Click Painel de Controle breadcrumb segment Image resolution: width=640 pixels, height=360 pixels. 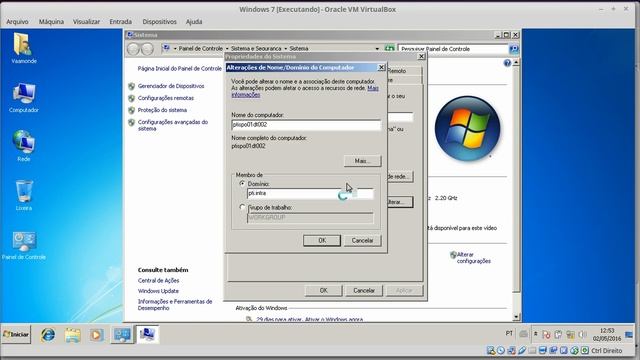pos(200,49)
